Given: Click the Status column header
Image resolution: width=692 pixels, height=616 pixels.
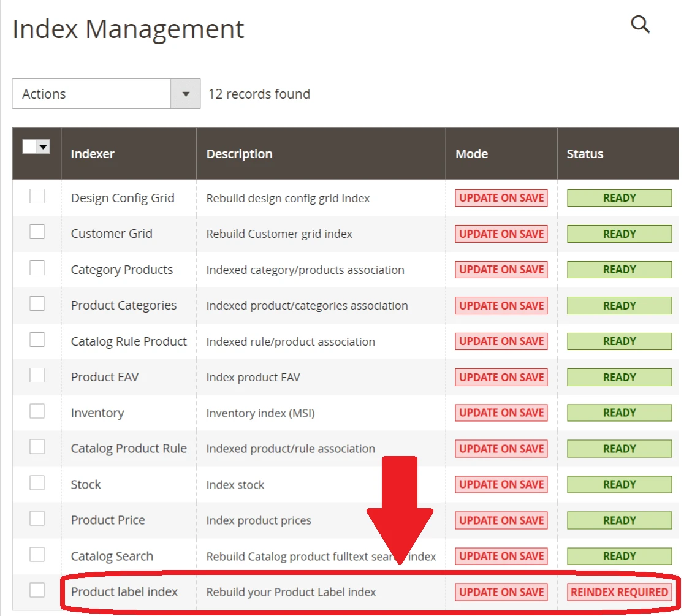Looking at the screenshot, I should [x=585, y=154].
